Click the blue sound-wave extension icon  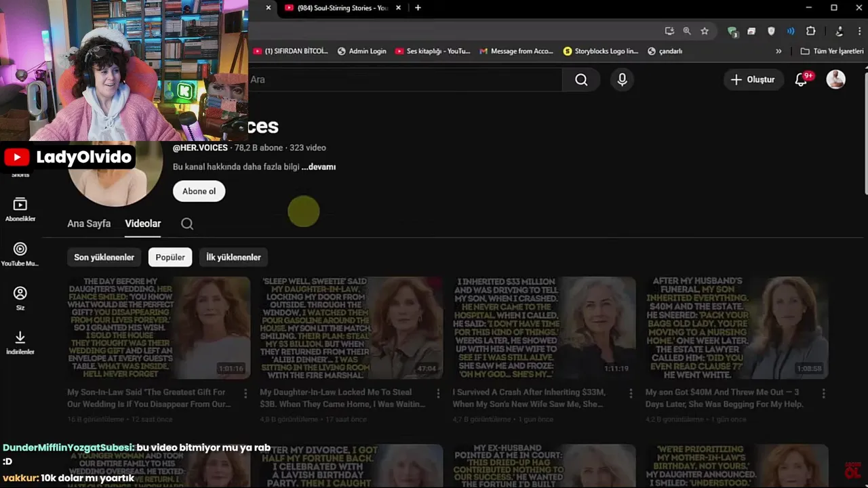(x=791, y=30)
